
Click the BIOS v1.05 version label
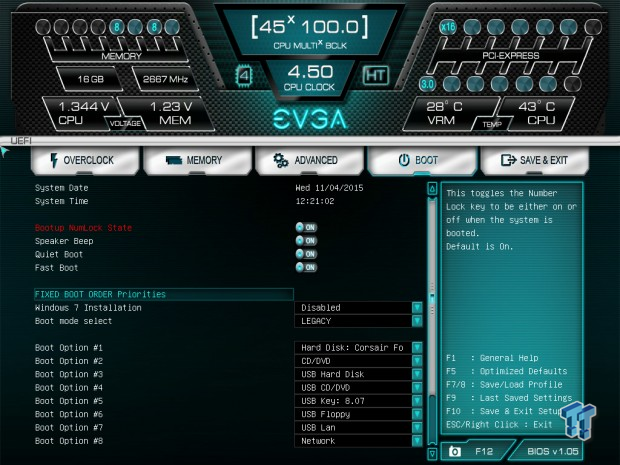click(552, 452)
